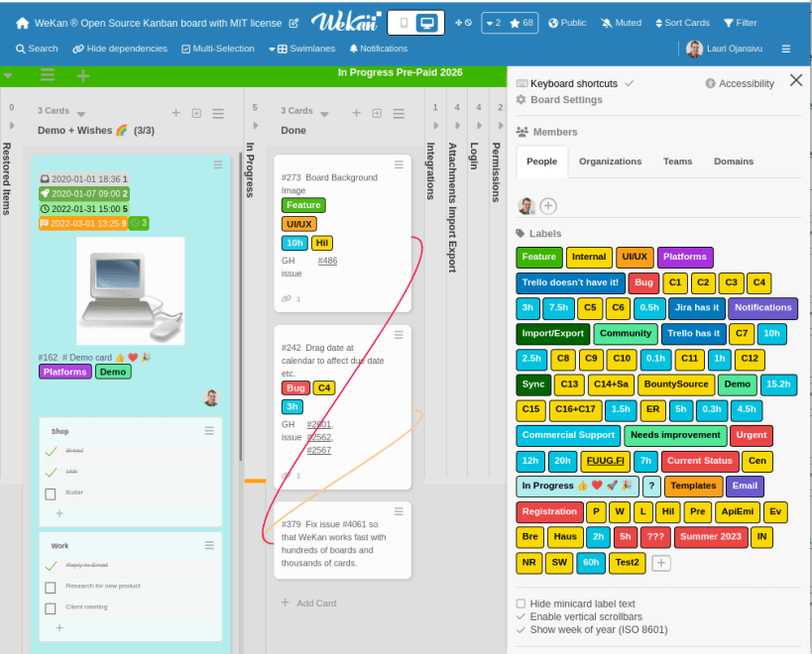Expand the Attachments Import Export list
812x654 pixels.
pyautogui.click(x=457, y=125)
